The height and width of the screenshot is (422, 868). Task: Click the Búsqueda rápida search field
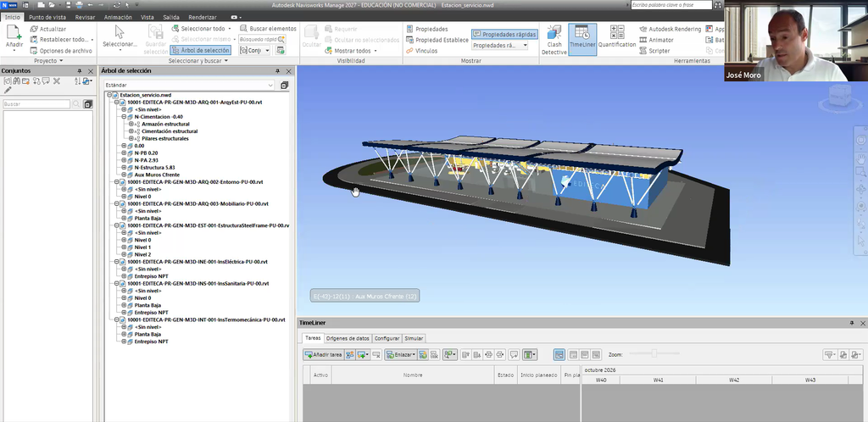[262, 39]
